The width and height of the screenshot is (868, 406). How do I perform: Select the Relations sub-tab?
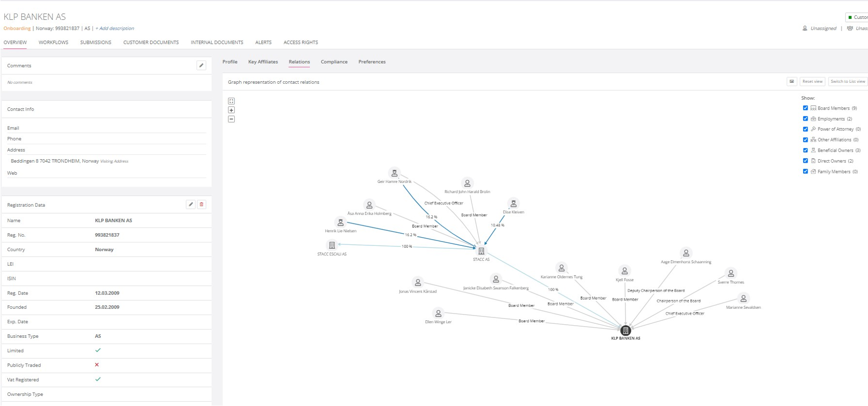click(299, 62)
